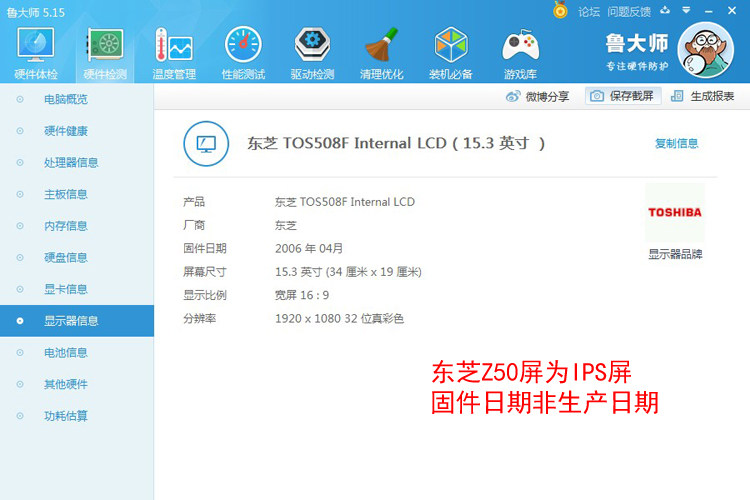Select 主板信息 in sidebar
The height and width of the screenshot is (500, 750).
click(x=77, y=194)
